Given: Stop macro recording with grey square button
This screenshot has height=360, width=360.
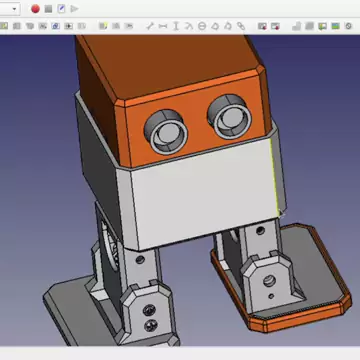Looking at the screenshot, I should 48,9.
